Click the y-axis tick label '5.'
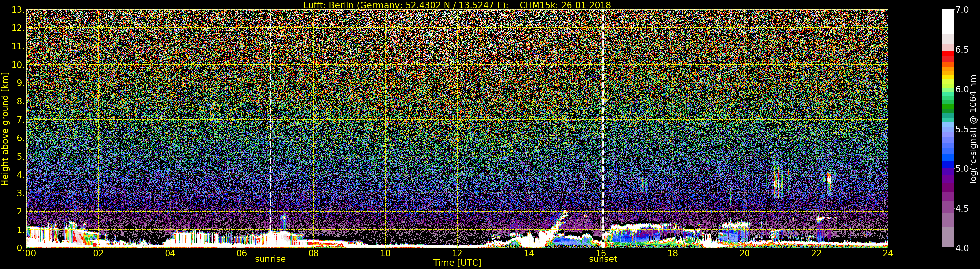 [20, 156]
